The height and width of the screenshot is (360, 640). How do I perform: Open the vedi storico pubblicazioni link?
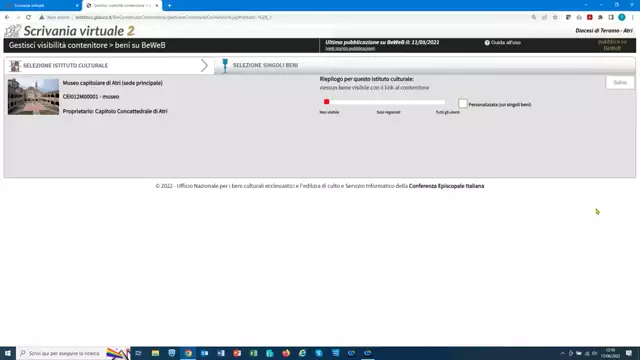click(350, 49)
